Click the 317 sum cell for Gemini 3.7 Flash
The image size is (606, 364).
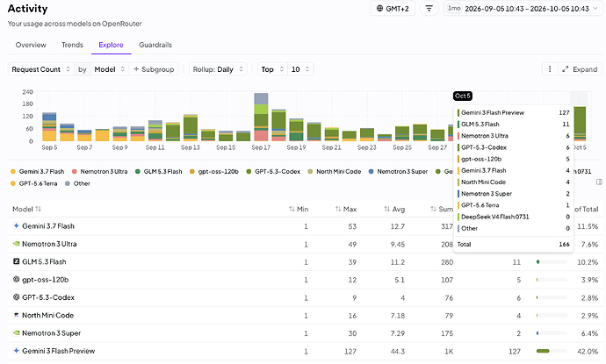447,226
